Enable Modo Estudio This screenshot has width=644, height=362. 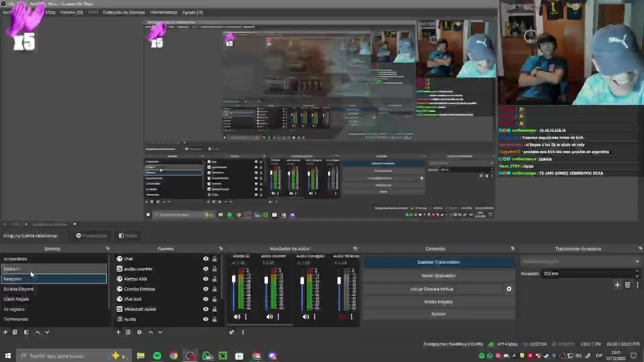438,302
